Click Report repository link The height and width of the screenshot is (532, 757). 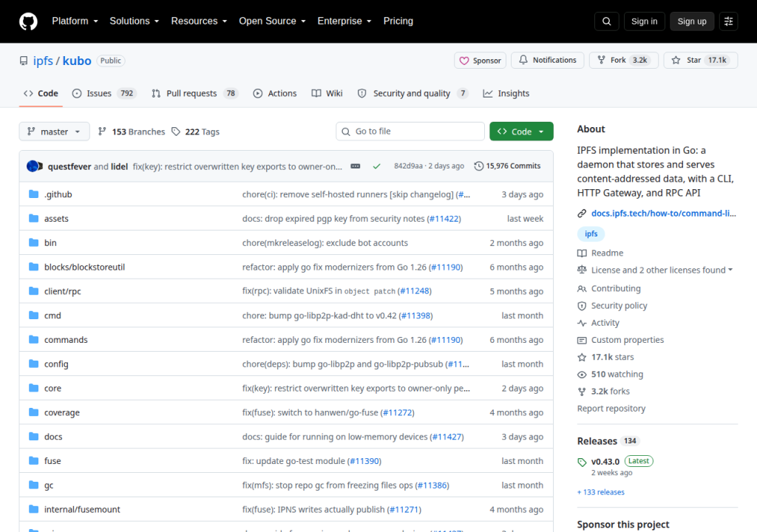tap(611, 409)
